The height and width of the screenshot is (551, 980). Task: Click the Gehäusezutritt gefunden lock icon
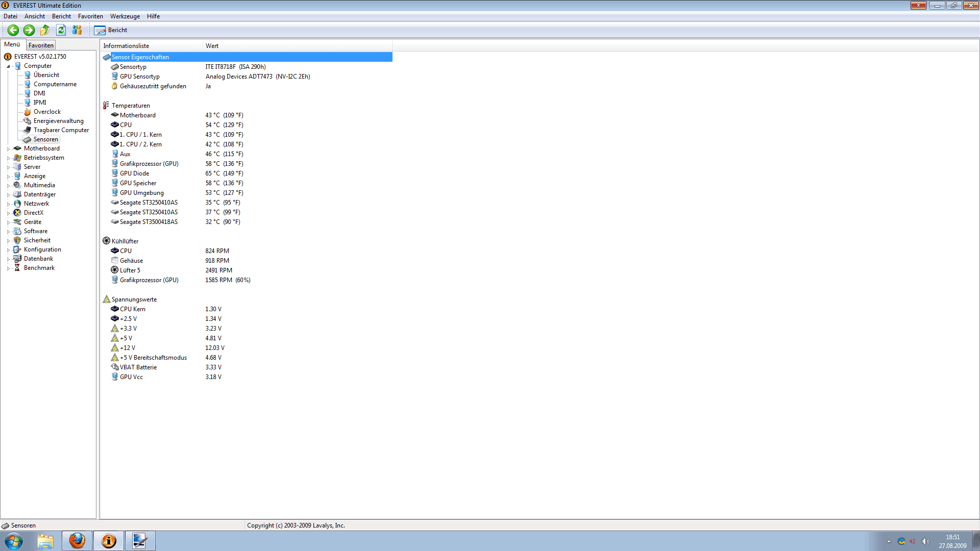pos(115,86)
